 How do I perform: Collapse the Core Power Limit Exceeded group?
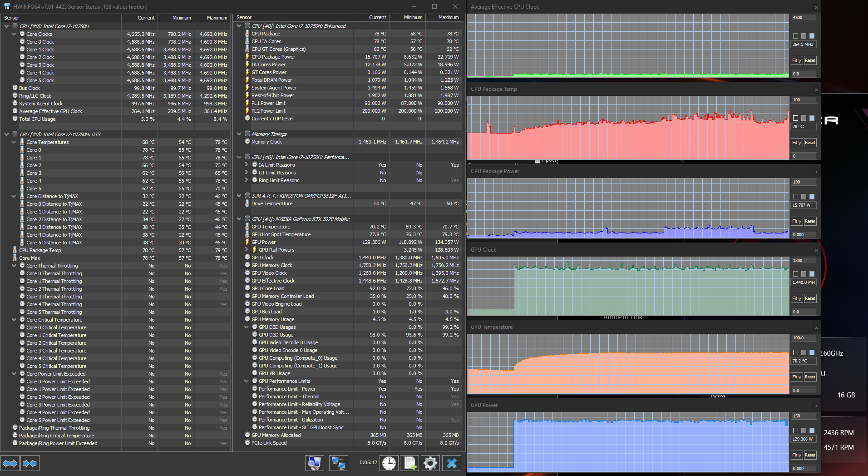point(14,374)
